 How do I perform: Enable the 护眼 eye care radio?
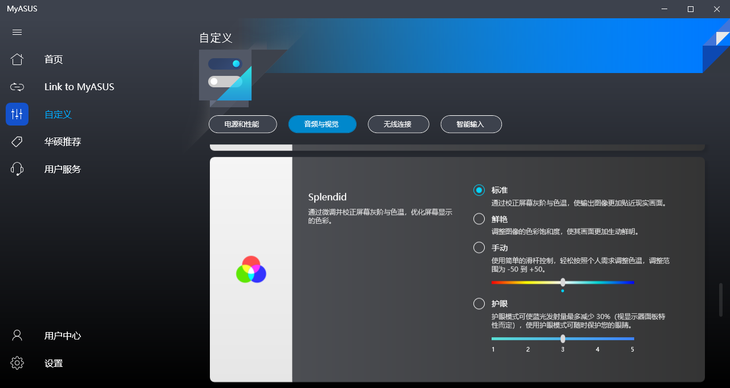(479, 304)
